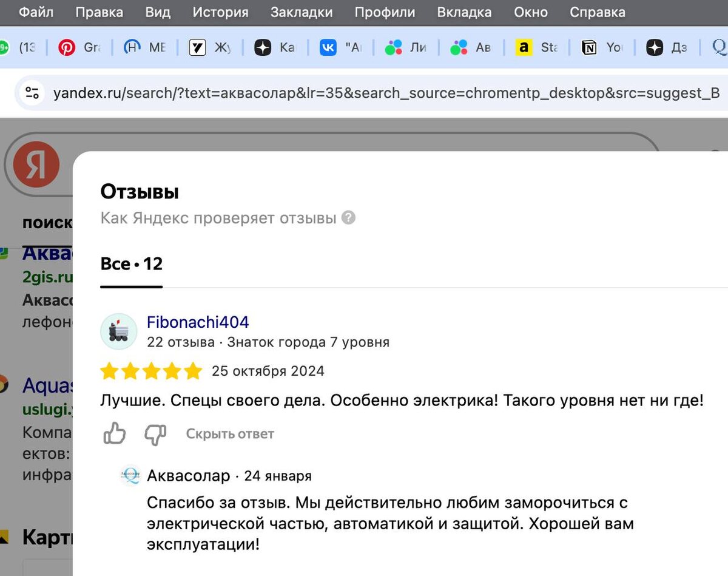This screenshot has height=576, width=728.
Task: Click the 'Аквасолар' reply author name
Action: tap(189, 476)
